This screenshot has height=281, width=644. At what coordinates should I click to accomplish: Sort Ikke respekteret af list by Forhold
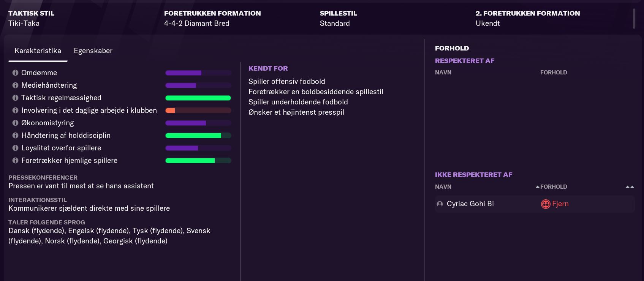tap(553, 187)
